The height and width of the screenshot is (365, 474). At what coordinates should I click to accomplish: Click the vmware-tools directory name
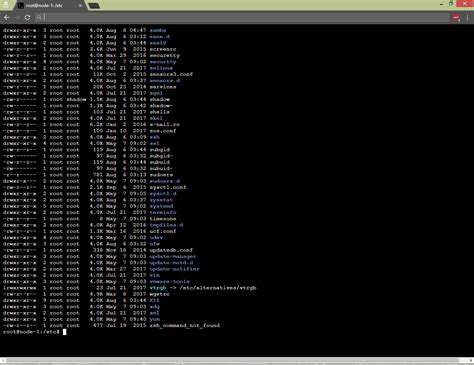[169, 282]
